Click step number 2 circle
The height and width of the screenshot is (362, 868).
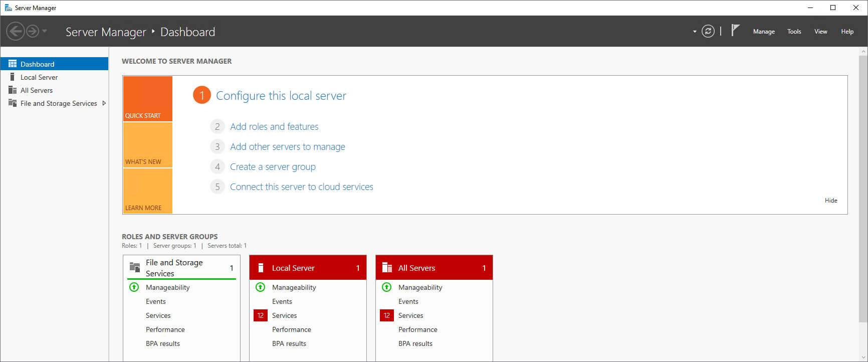[x=217, y=126]
